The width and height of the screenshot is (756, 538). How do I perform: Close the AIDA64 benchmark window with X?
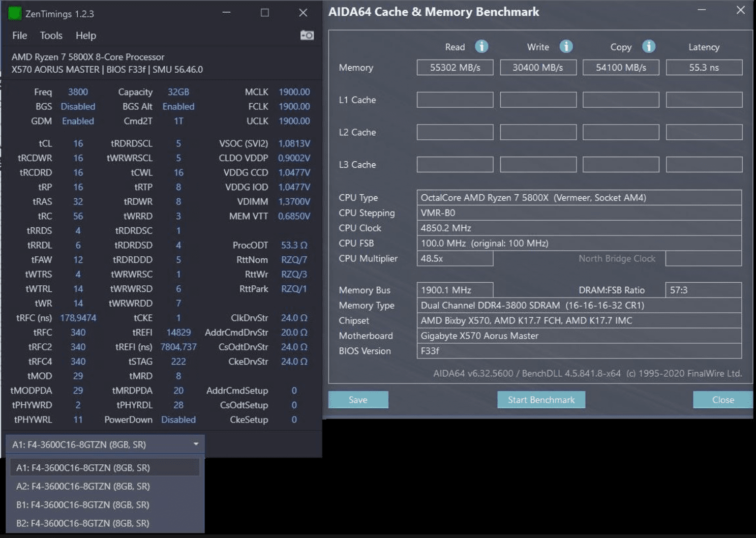(741, 10)
